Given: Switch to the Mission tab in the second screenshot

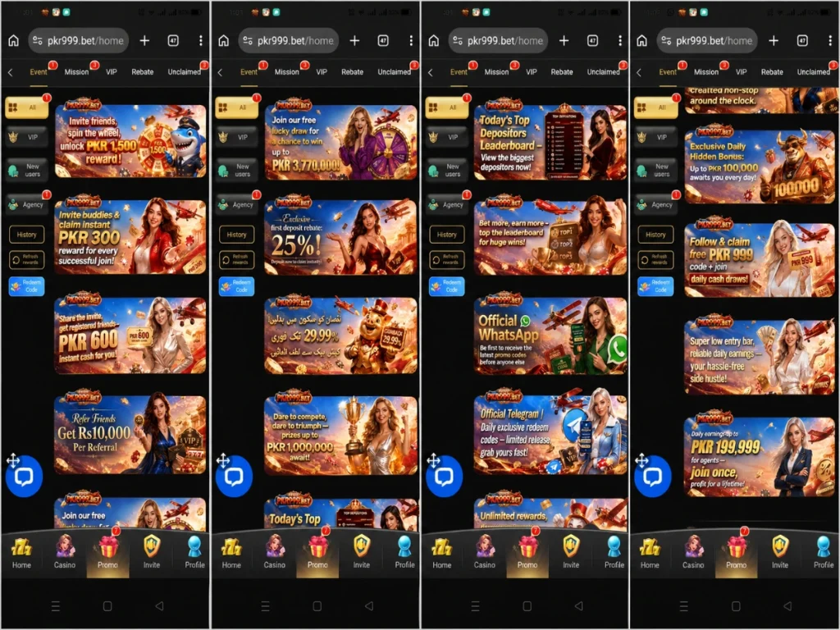Looking at the screenshot, I should pyautogui.click(x=286, y=72).
